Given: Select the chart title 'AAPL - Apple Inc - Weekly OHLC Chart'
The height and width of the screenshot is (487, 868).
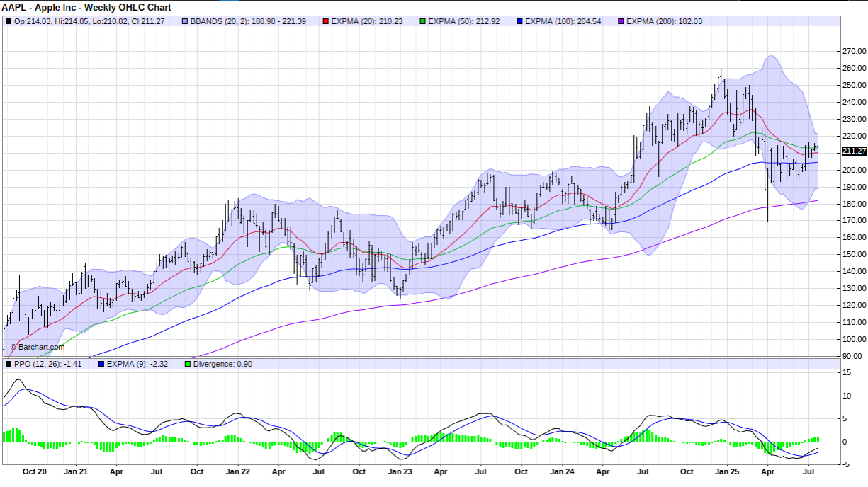Looking at the screenshot, I should pyautogui.click(x=86, y=7).
